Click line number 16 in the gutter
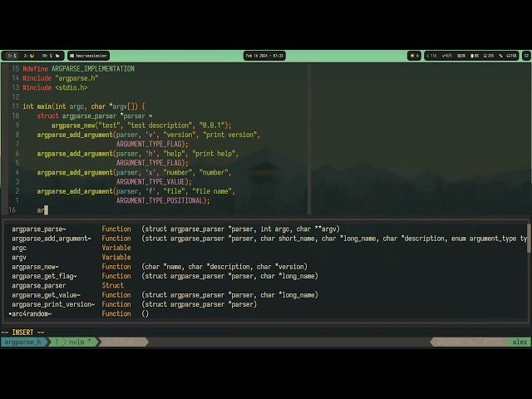532x399 pixels. (x=12, y=210)
